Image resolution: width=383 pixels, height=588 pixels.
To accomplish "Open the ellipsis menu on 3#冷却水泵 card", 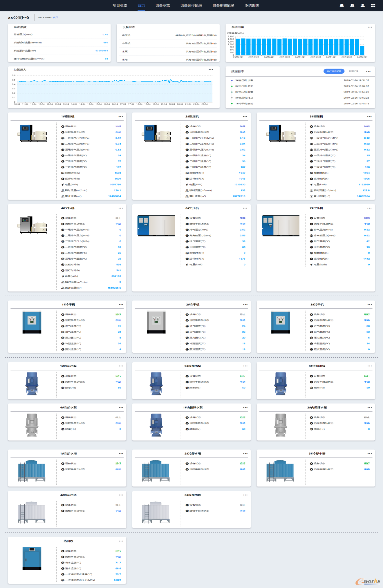I will tap(370, 366).
